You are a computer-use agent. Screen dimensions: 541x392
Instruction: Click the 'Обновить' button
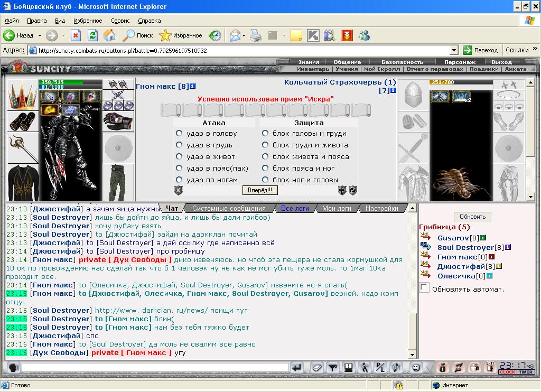point(472,217)
